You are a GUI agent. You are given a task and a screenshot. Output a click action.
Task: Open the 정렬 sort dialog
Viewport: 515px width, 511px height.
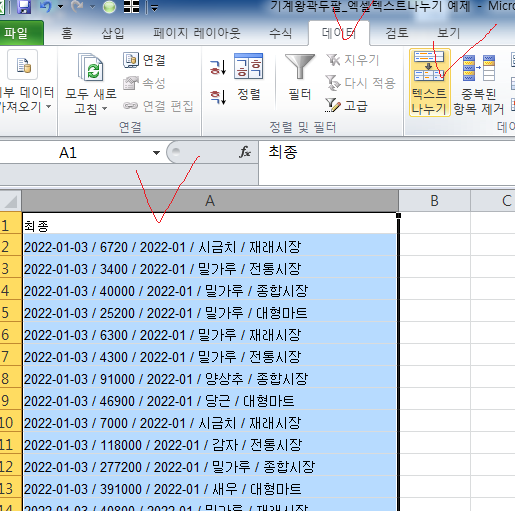(x=249, y=77)
